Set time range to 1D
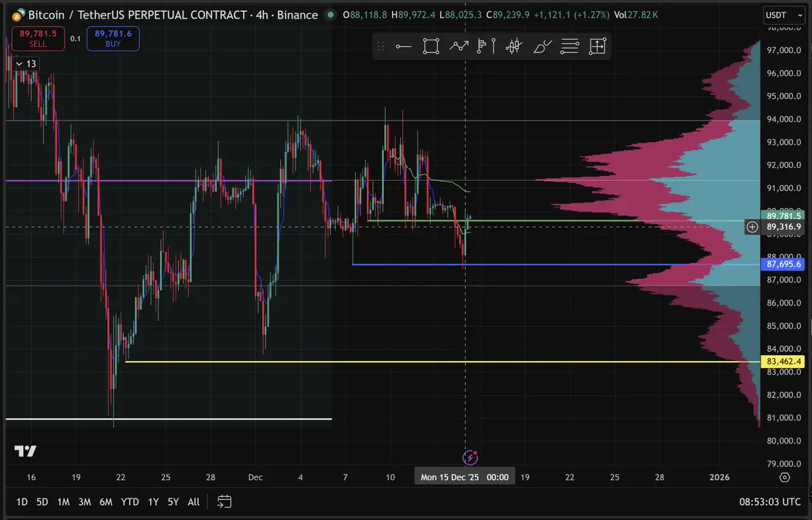This screenshot has height=520, width=812. 22,501
